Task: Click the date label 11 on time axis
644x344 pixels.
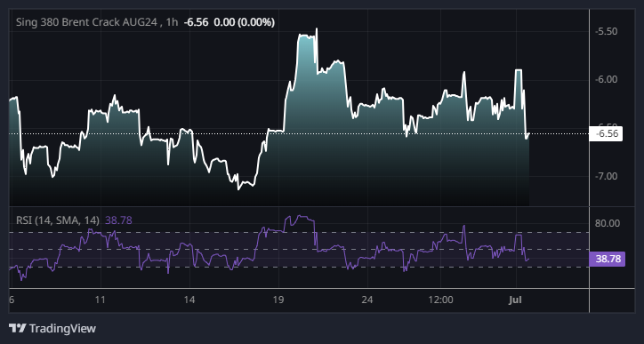Action: pyautogui.click(x=100, y=300)
